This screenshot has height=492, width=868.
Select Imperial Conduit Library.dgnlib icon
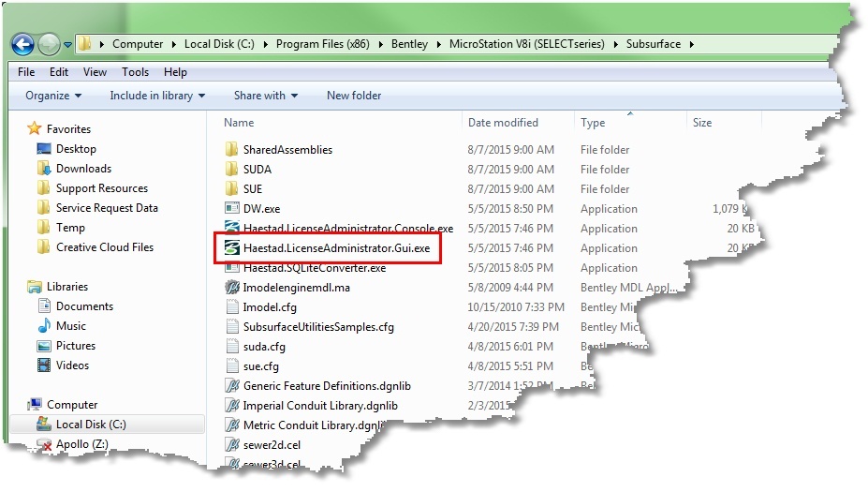pos(232,406)
